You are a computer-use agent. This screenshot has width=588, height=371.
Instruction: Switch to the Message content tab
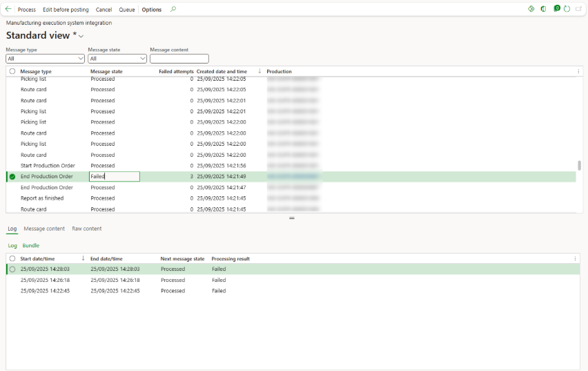[44, 229]
